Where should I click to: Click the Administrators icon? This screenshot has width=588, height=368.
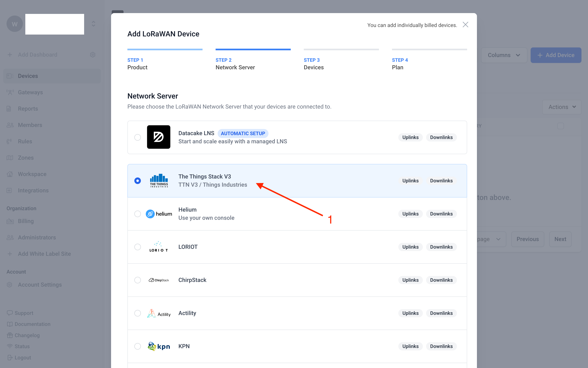coord(10,237)
